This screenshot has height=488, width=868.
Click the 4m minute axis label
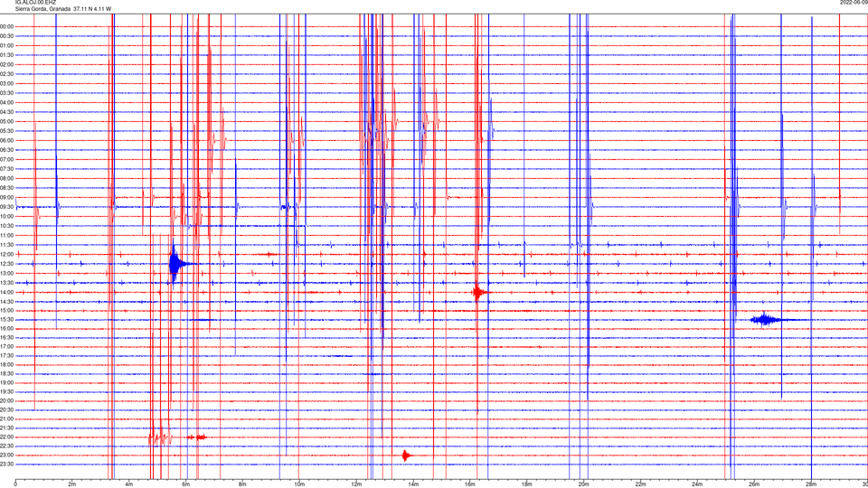[129, 484]
